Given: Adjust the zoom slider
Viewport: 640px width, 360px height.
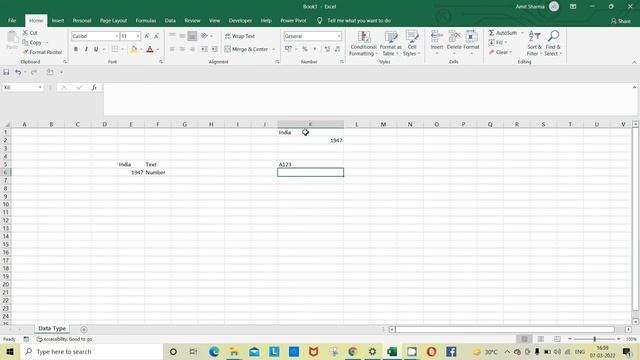Looking at the screenshot, I should point(594,339).
